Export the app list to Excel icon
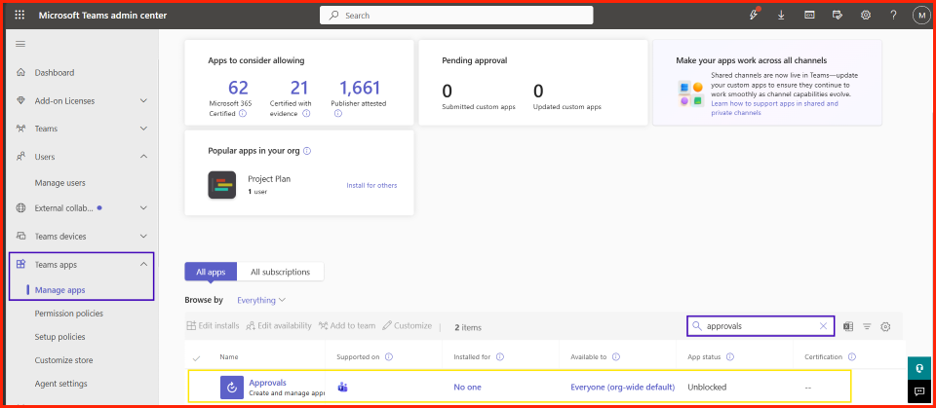 [x=848, y=326]
